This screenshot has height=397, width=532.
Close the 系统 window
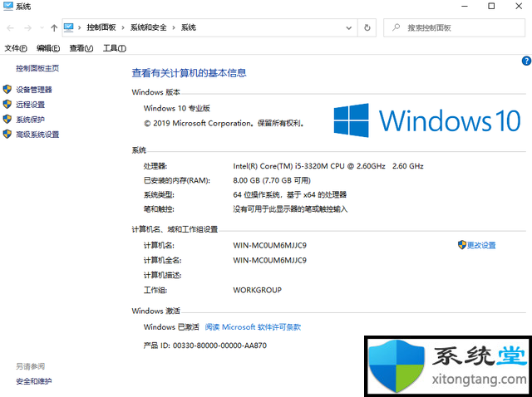click(x=519, y=6)
